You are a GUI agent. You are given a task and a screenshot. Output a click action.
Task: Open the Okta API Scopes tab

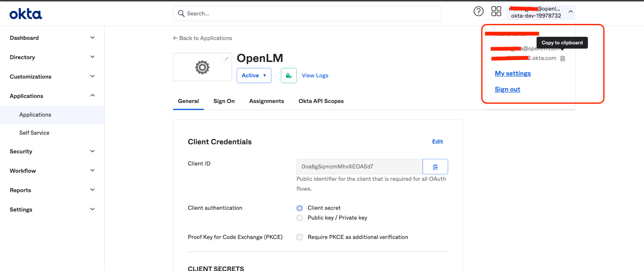tap(321, 101)
